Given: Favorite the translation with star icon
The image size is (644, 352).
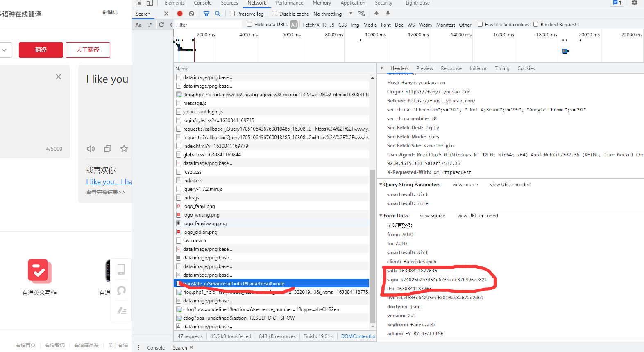Looking at the screenshot, I should coord(124,149).
